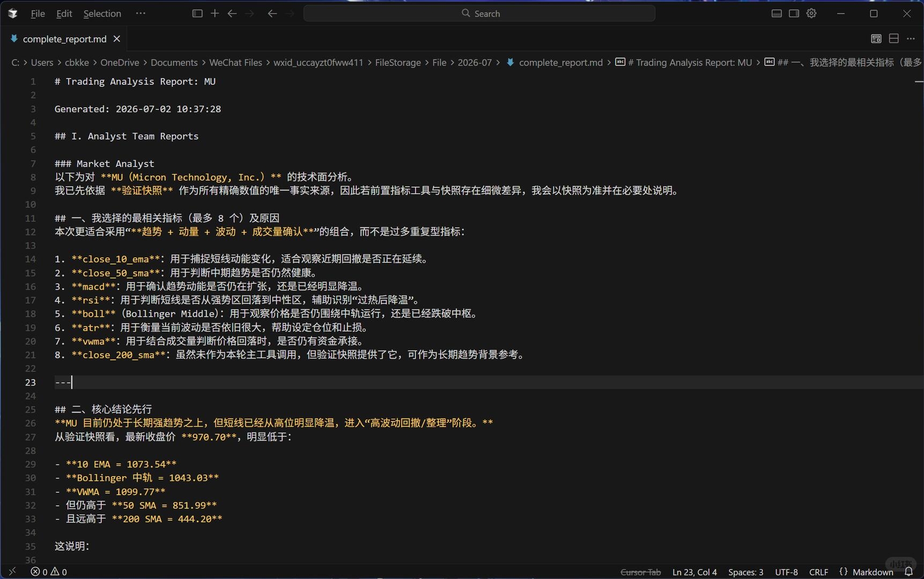Change indentation via Spaces: 3
924x579 pixels.
(745, 572)
